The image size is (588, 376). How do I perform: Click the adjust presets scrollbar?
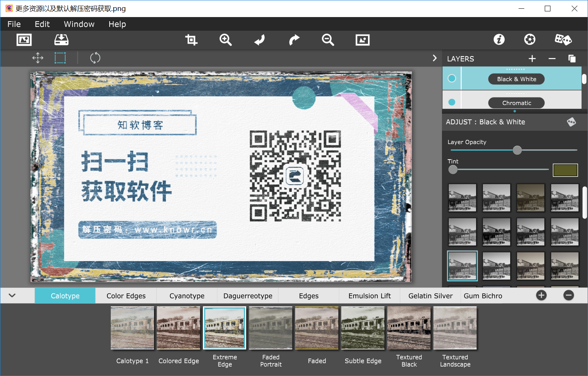[x=585, y=203]
